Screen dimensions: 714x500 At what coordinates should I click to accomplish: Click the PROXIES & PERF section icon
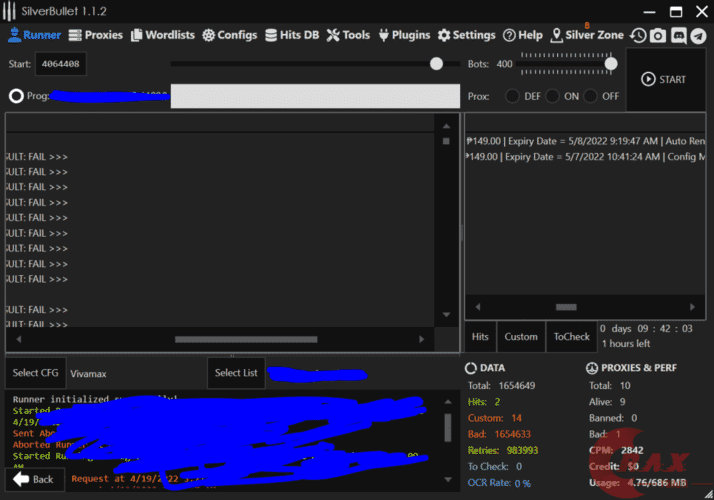click(592, 368)
